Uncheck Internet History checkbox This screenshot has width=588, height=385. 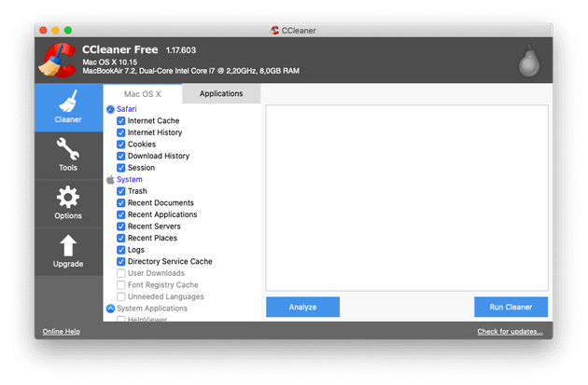coord(120,132)
